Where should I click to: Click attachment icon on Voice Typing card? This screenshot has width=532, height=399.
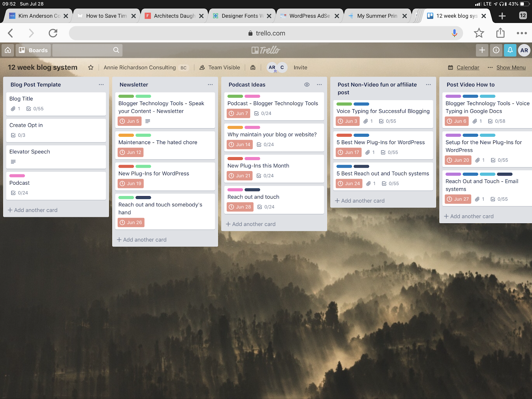pos(366,121)
